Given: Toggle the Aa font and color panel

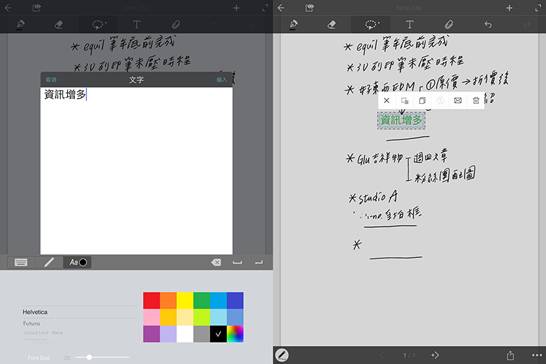Looking at the screenshot, I should (x=78, y=262).
